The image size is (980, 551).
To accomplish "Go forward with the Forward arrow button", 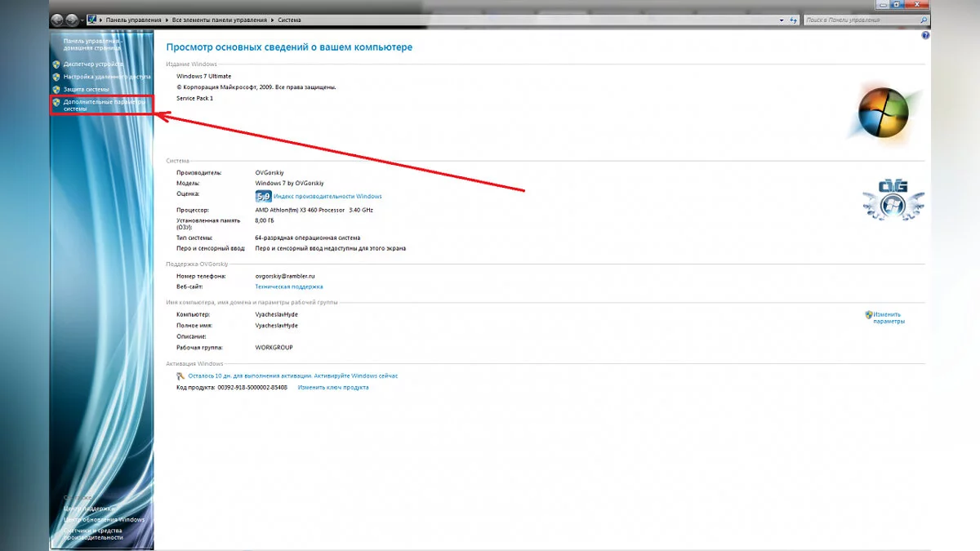I will coord(72,20).
